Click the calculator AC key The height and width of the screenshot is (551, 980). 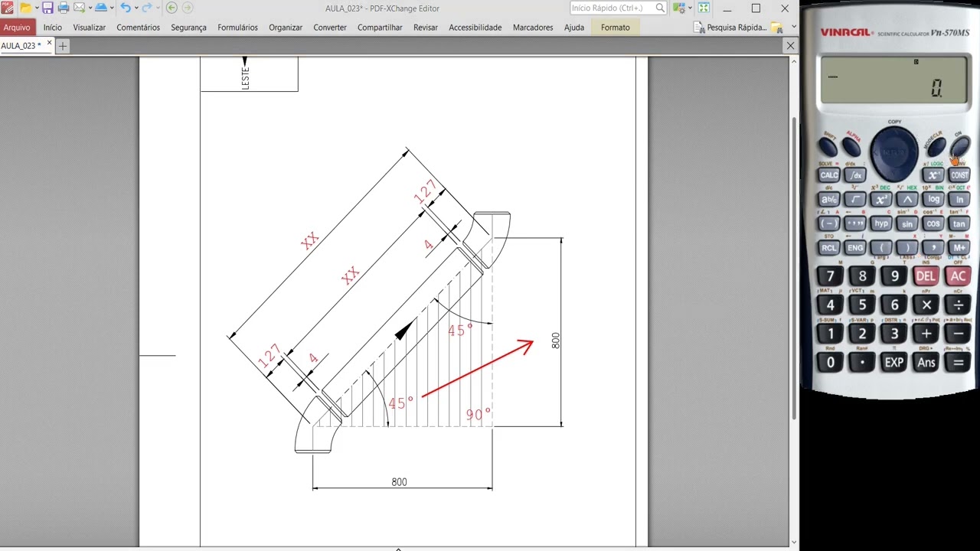coord(958,276)
